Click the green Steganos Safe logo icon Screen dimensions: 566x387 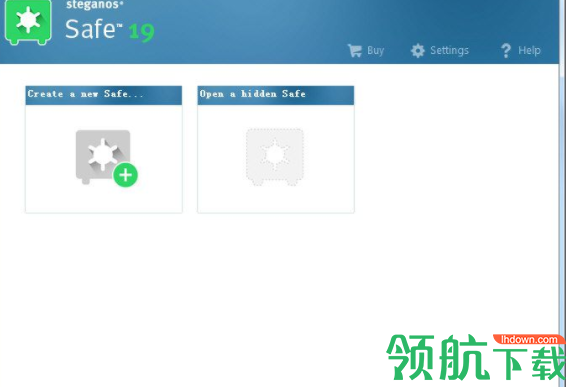click(x=28, y=22)
